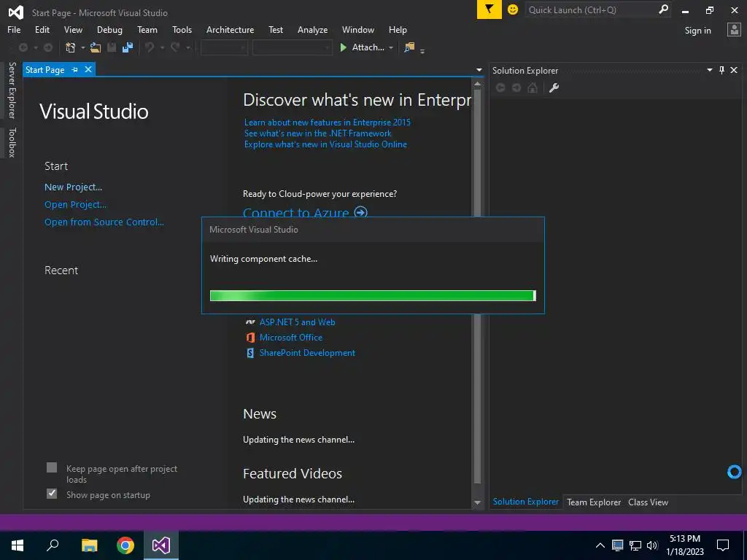
Task: Click the Navigate Forward toolbar icon
Action: 48,47
